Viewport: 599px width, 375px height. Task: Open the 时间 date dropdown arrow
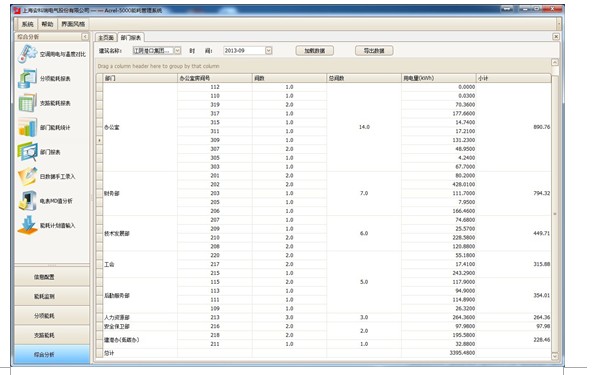pos(269,50)
